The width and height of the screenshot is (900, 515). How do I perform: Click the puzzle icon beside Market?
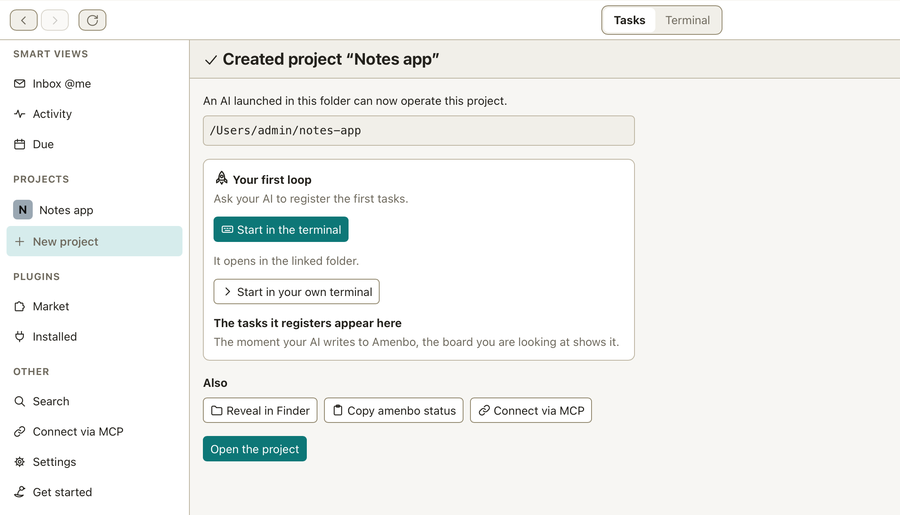[20, 307]
